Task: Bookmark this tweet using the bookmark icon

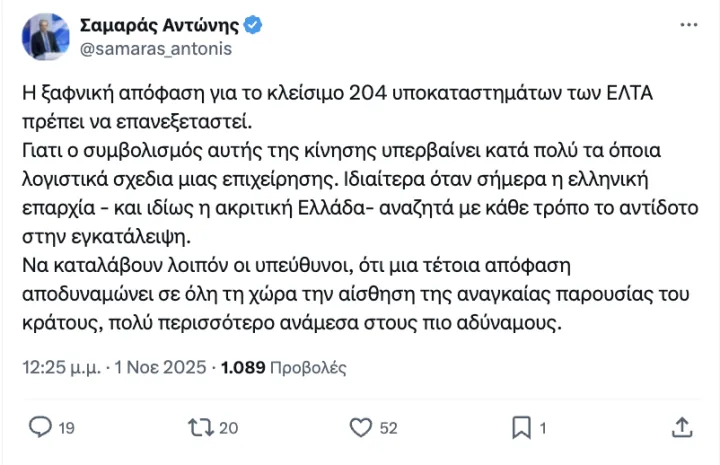Action: [521, 427]
